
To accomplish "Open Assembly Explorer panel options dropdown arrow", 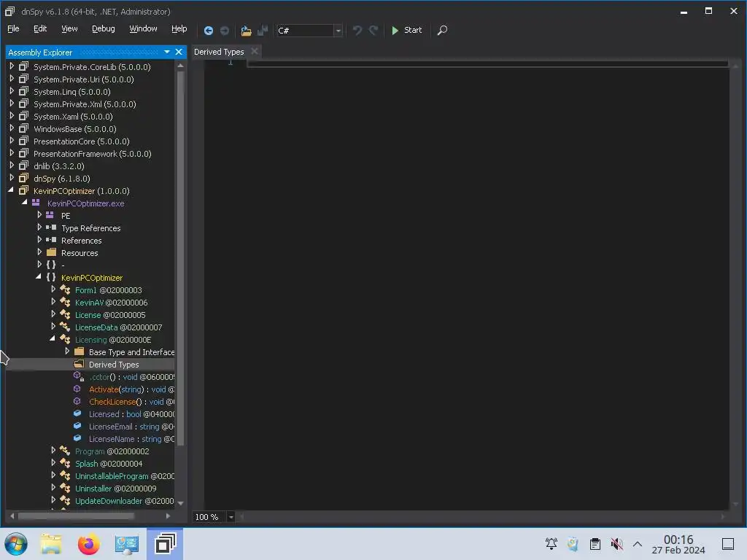I will (167, 52).
